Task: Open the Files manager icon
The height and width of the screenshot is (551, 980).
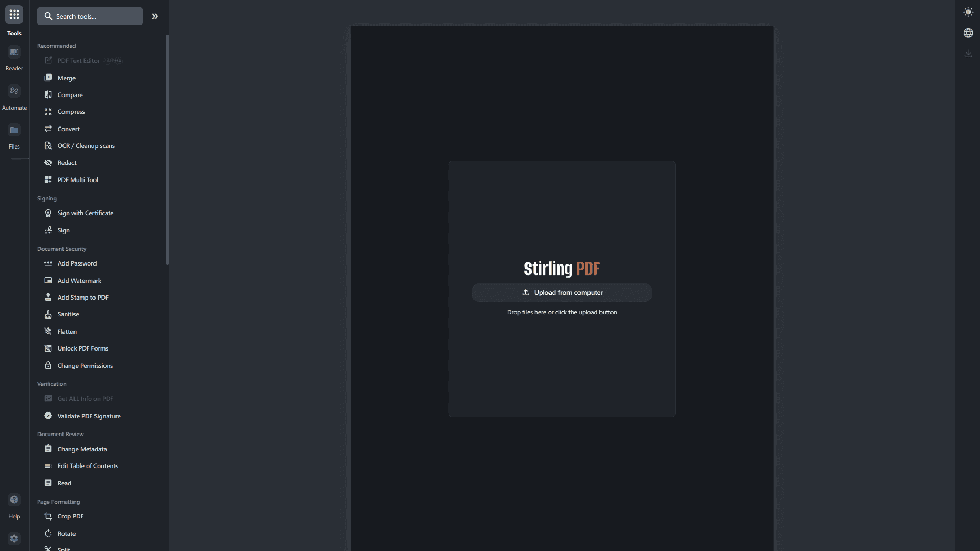Action: pos(14,130)
